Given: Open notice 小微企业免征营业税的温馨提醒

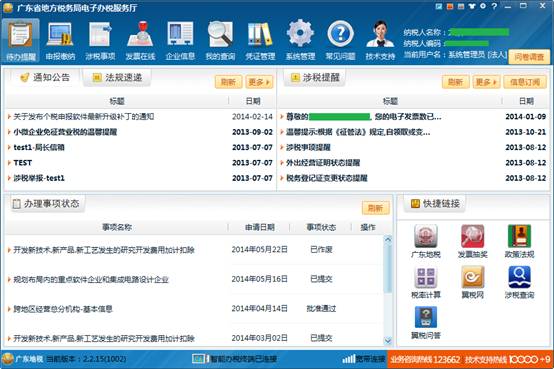Looking at the screenshot, I should (x=65, y=132).
